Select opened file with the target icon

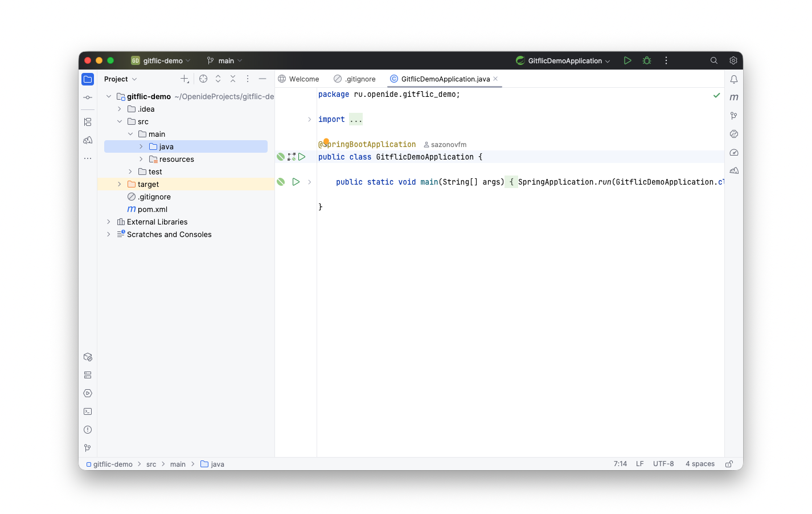pyautogui.click(x=203, y=79)
